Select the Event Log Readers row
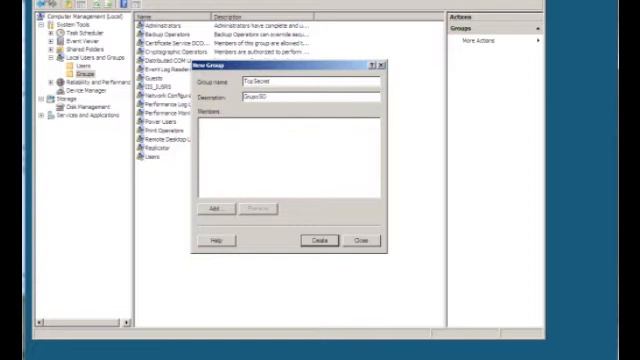 tap(164, 69)
